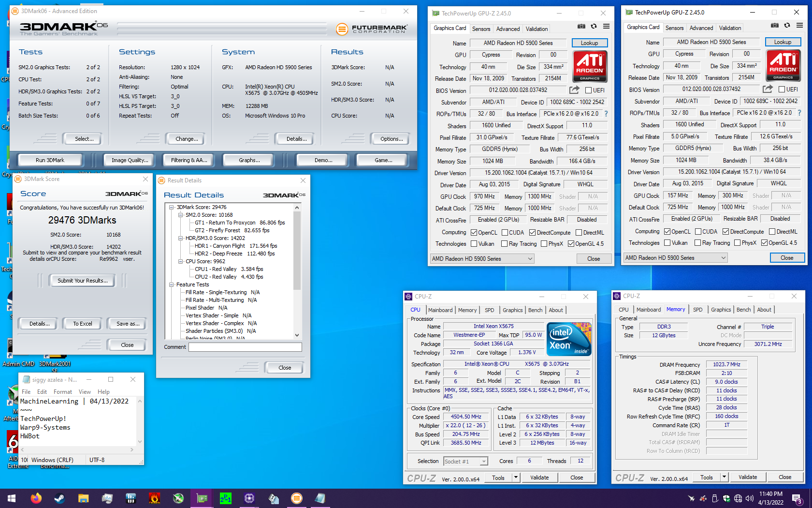Toggle Ray Tracing checkbox in right GPU-Z
Viewport: 812px width, 508px height.
[x=697, y=243]
